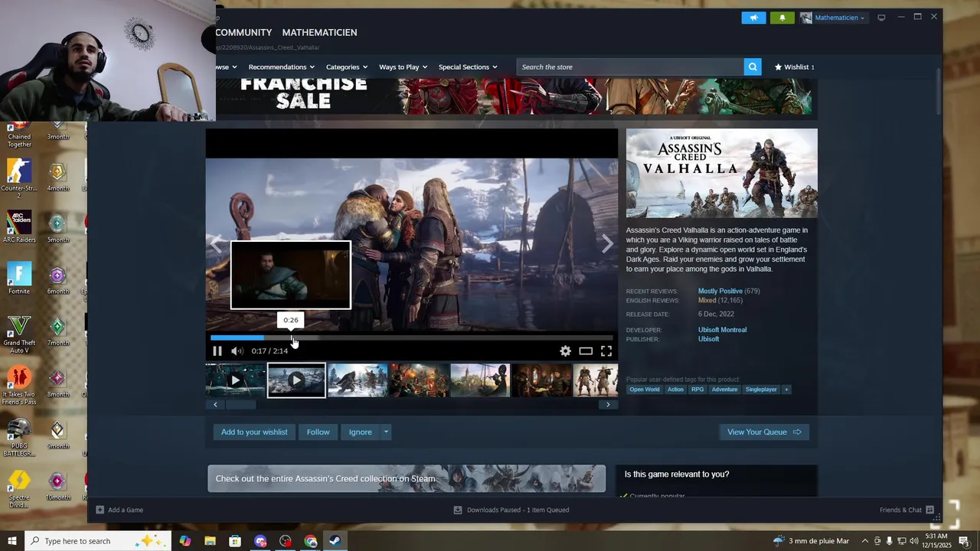Viewport: 980px width, 551px height.
Task: Open Copilot from taskbar
Action: [185, 541]
